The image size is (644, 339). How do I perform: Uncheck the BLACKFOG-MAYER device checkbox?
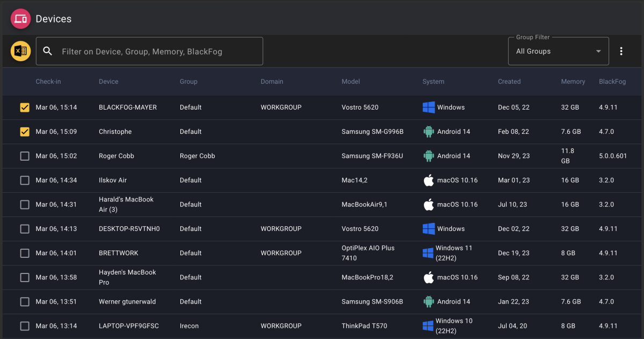25,107
